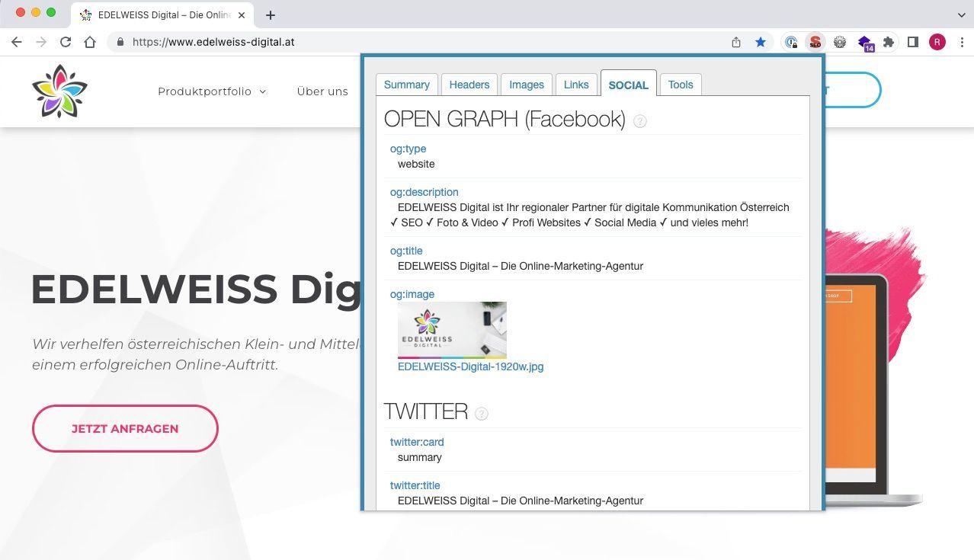The height and width of the screenshot is (560, 974).
Task: Click the EDELWEISS flower logo
Action: coord(60,91)
